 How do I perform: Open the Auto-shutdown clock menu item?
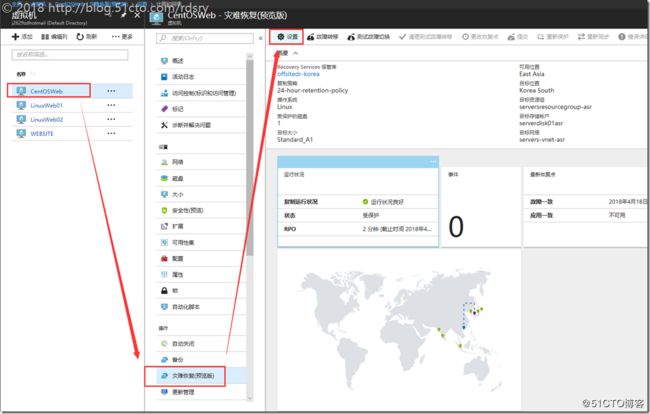201,344
